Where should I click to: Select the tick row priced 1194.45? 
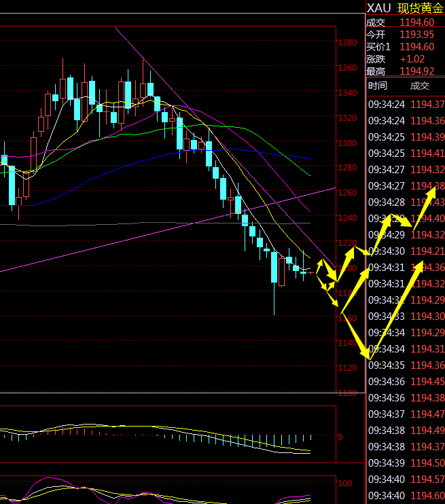point(406,382)
